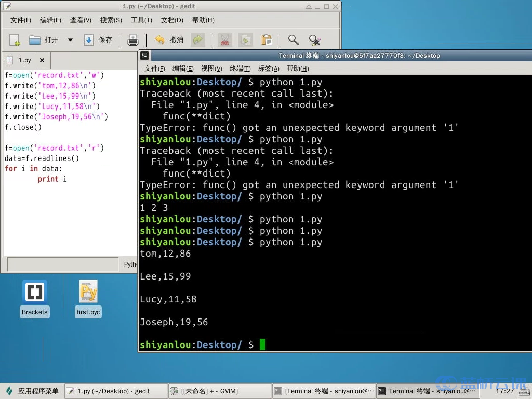Click the redo arrow icon
Image resolution: width=532 pixels, height=399 pixels.
point(197,40)
